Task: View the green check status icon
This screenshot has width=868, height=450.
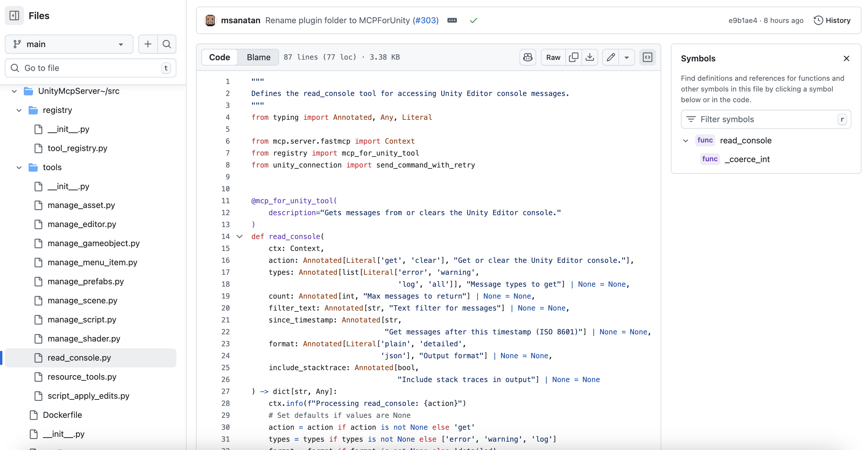Action: [473, 21]
